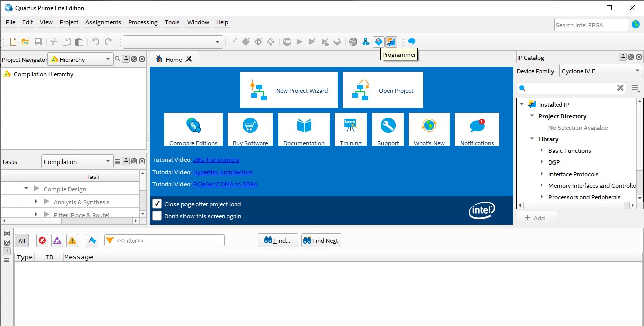
Task: Open the Assignments menu
Action: click(x=103, y=22)
